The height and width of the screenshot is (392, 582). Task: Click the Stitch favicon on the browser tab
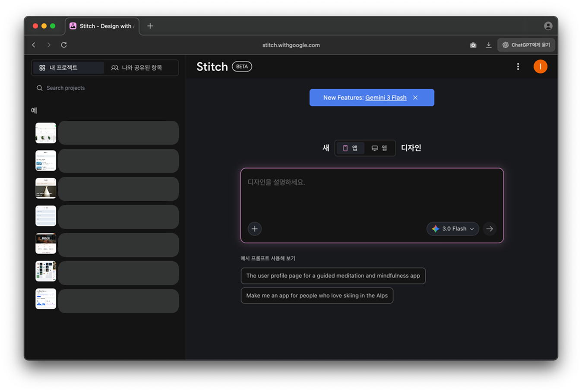(x=73, y=26)
